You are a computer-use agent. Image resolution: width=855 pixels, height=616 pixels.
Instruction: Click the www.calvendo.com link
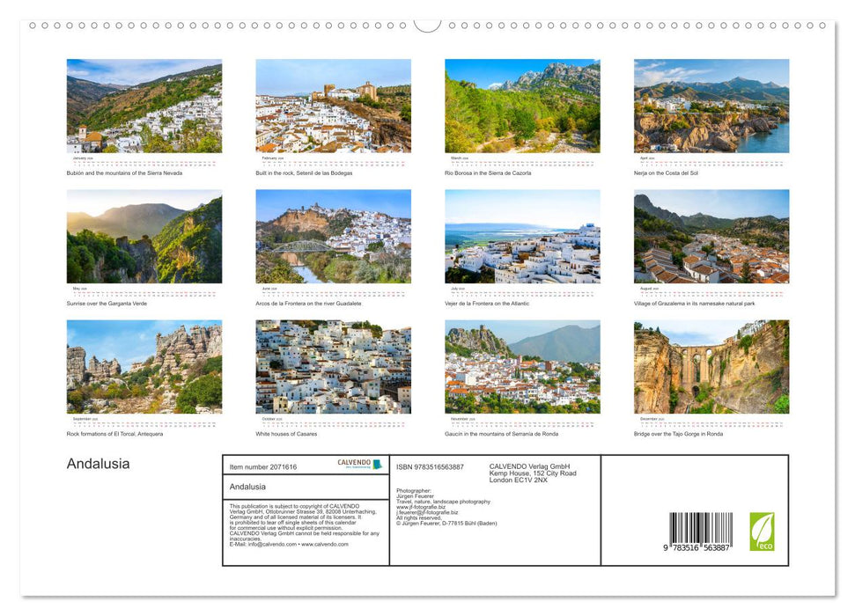click(324, 545)
